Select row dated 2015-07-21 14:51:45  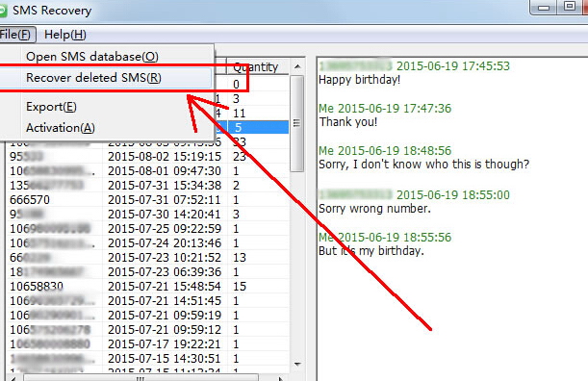click(148, 301)
